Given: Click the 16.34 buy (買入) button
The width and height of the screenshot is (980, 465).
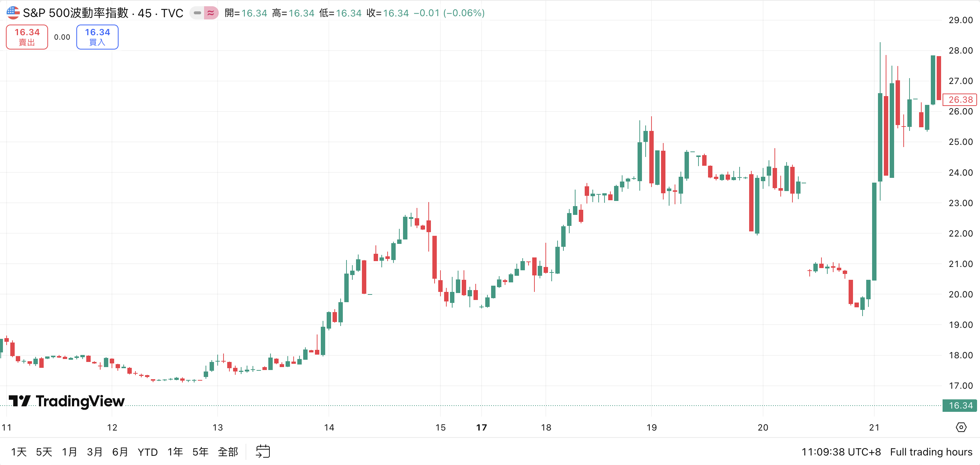Looking at the screenshot, I should click(x=97, y=37).
